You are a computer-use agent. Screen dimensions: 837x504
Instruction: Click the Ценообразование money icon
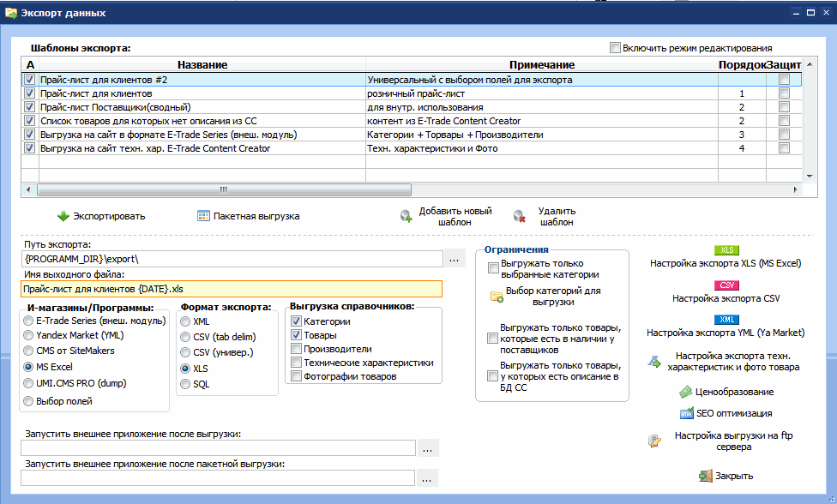coord(685,392)
